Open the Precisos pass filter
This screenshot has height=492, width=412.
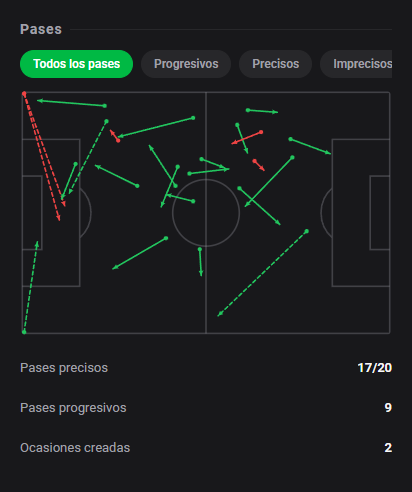coord(275,64)
